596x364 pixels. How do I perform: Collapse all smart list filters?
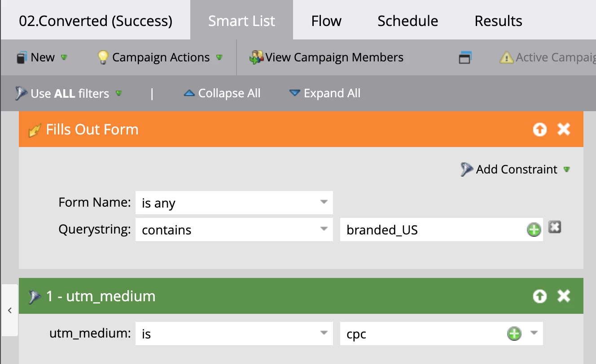tap(223, 94)
